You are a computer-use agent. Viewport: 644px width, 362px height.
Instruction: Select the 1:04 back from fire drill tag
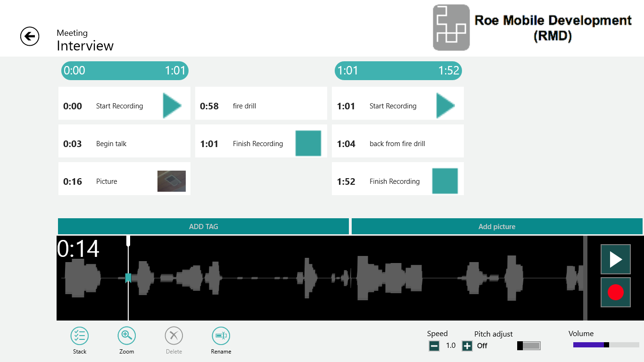[398, 141]
